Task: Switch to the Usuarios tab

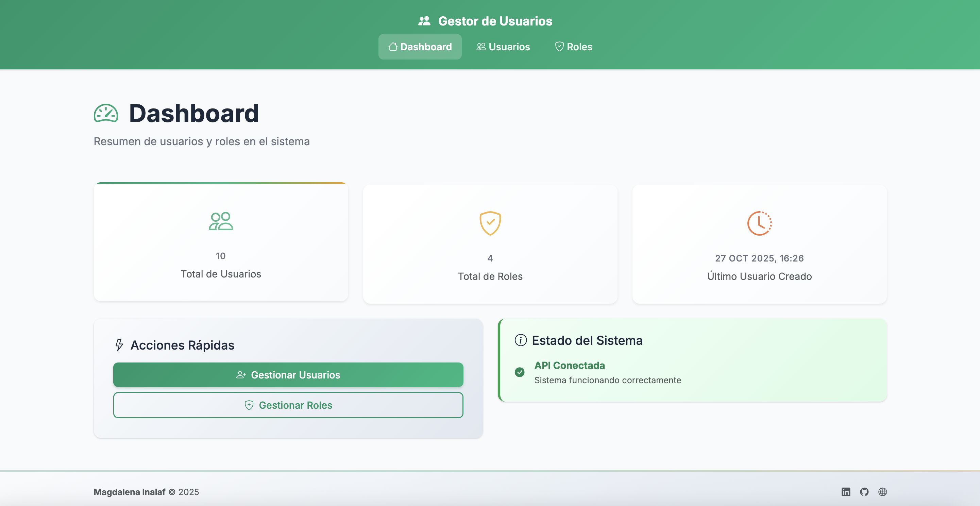Action: 503,46
